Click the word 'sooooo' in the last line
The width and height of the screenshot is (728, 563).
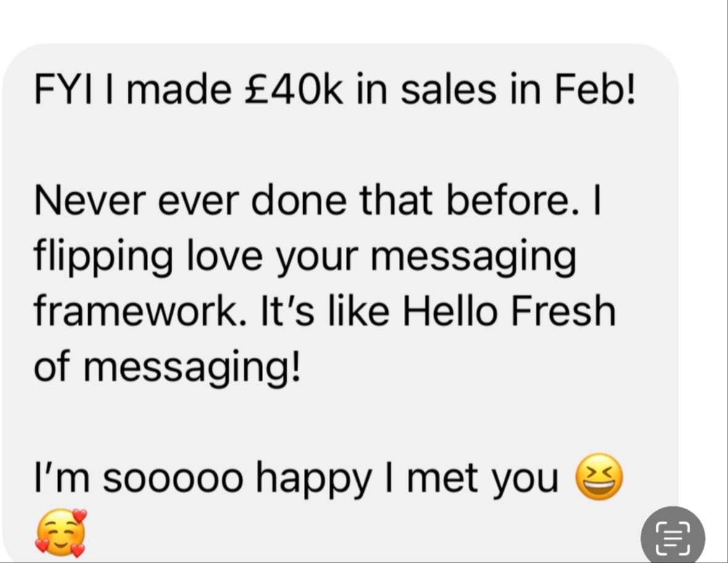pos(173,478)
